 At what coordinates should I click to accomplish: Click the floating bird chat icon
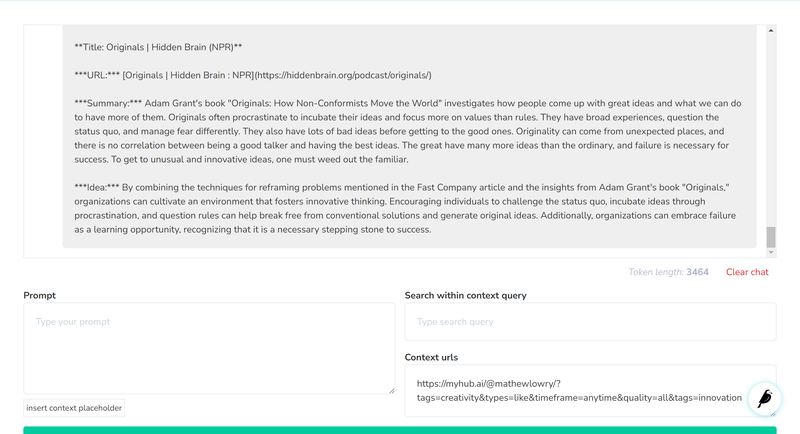(x=765, y=399)
